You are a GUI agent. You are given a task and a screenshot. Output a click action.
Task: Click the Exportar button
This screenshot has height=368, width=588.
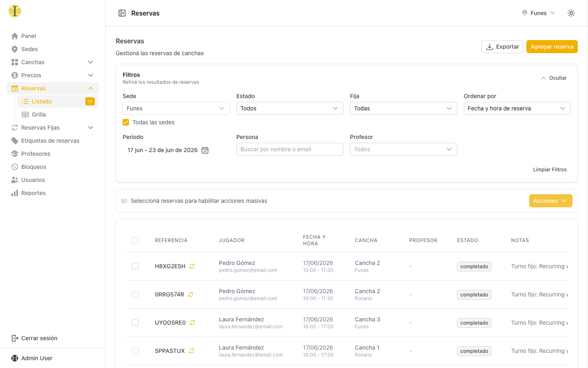[502, 47]
